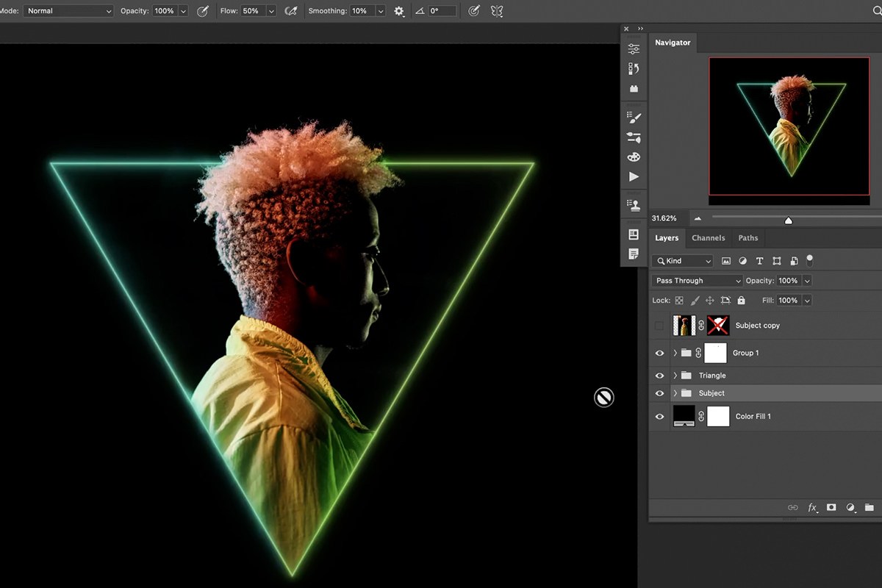Open layer Opacity dropdown arrow

[807, 281]
